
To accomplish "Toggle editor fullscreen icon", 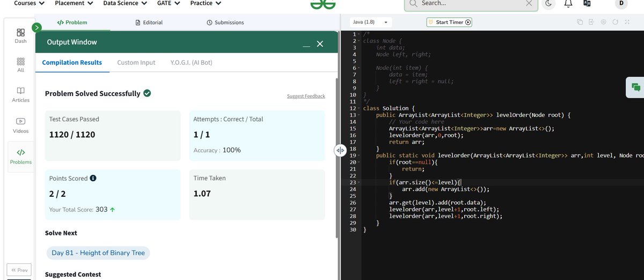I will tap(627, 22).
